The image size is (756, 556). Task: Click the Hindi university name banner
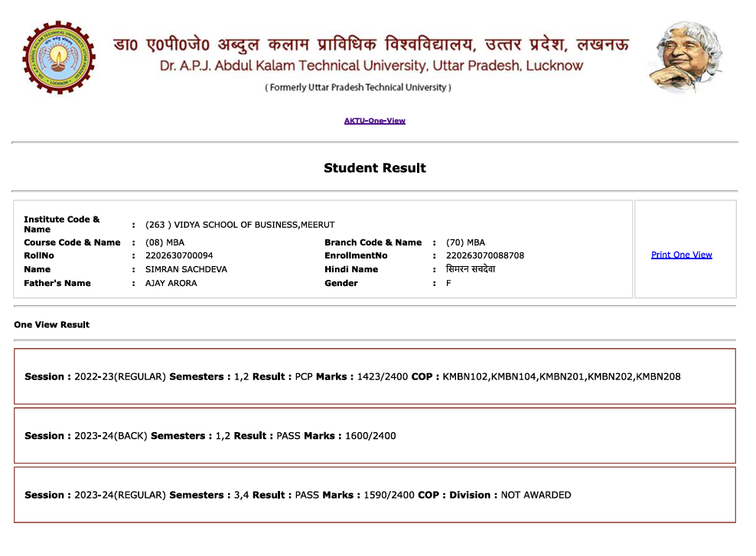point(371,44)
